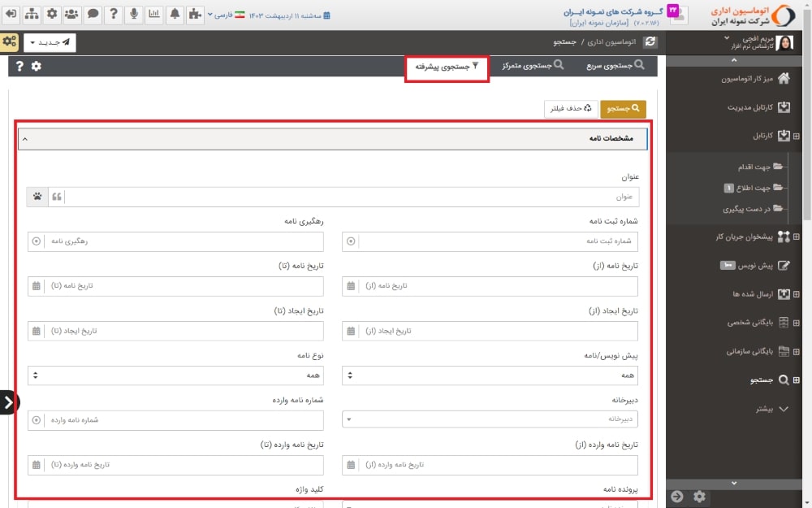Open calendar picker for تاریخ نامه (از)
Viewport: 812px width, 508px height.
(351, 286)
